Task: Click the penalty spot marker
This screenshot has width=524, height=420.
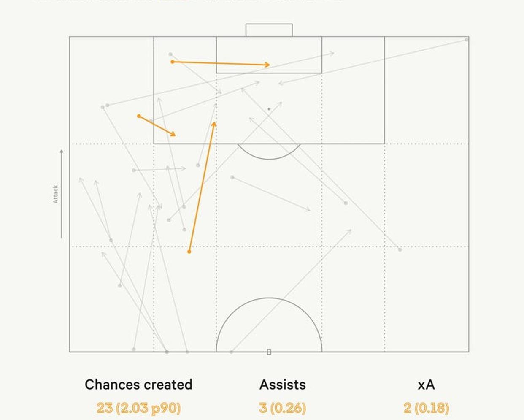Action: click(x=269, y=109)
